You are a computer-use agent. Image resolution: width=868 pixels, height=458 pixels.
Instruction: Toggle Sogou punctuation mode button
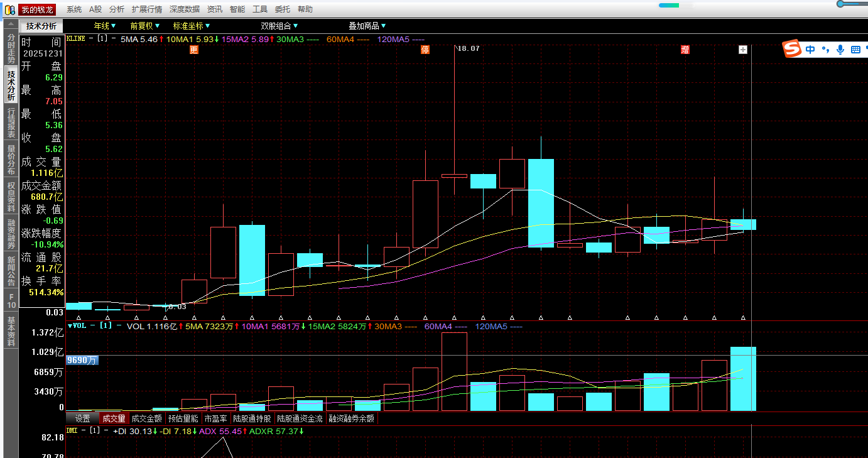pyautogui.click(x=826, y=50)
